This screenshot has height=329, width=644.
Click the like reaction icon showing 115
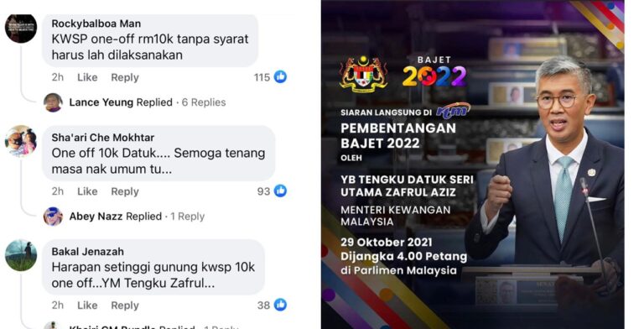280,76
